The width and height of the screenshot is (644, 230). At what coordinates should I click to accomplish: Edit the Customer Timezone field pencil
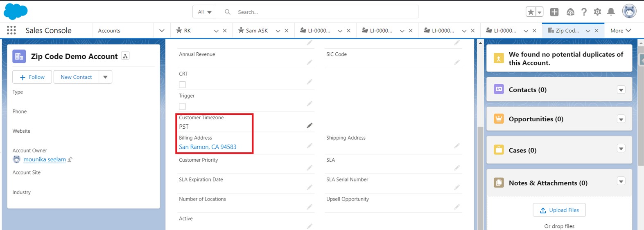(310, 125)
